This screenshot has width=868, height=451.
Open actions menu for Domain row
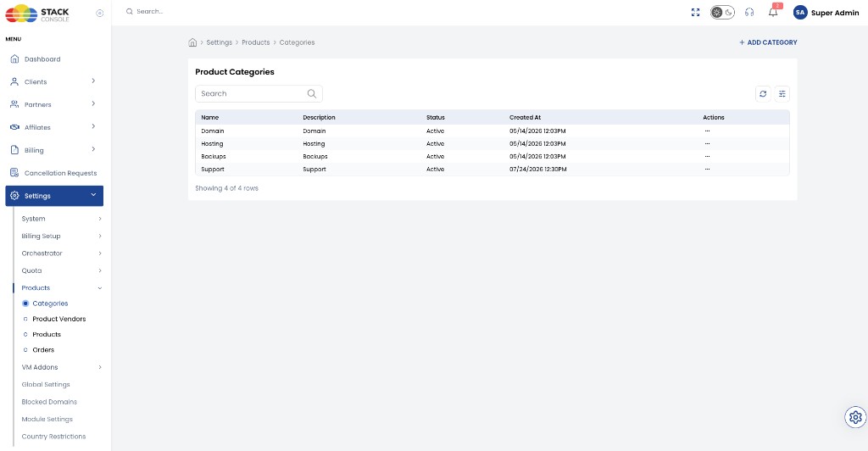click(x=708, y=131)
